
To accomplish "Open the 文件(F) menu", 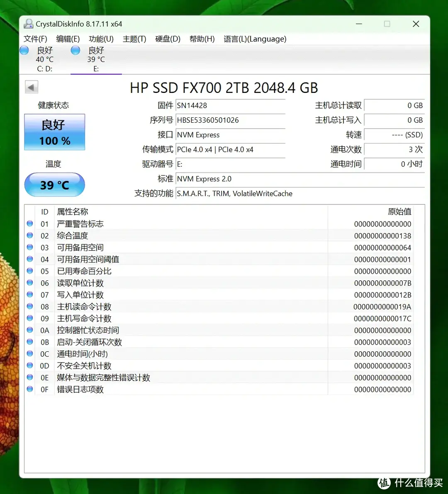I will pos(35,39).
